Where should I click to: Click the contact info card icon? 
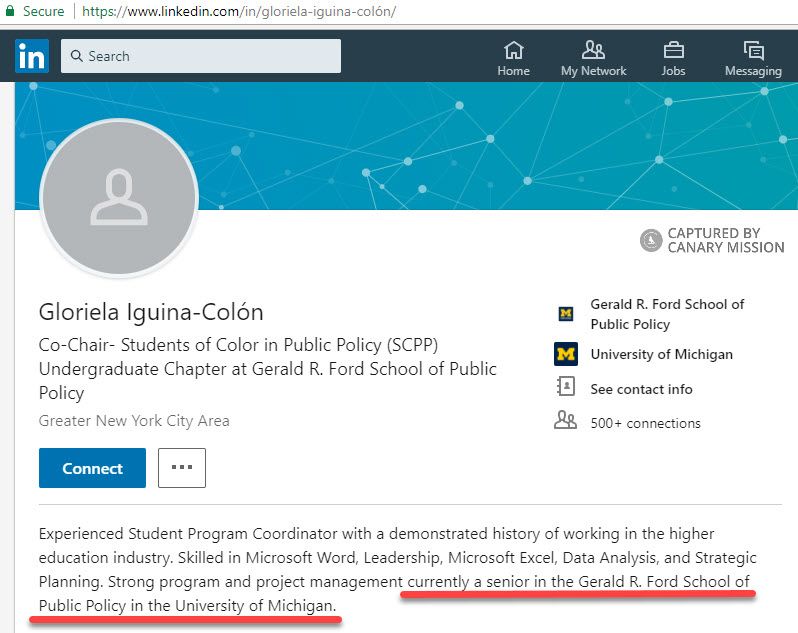point(566,388)
